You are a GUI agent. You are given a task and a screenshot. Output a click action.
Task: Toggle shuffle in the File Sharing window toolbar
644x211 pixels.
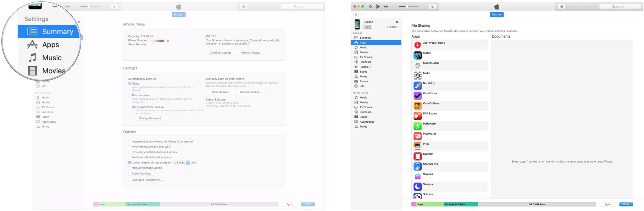click(370, 7)
